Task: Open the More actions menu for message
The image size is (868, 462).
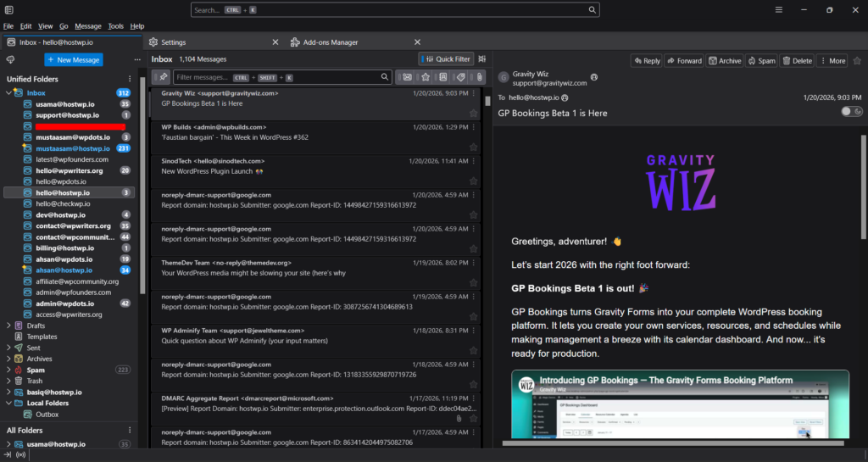Action: 832,61
